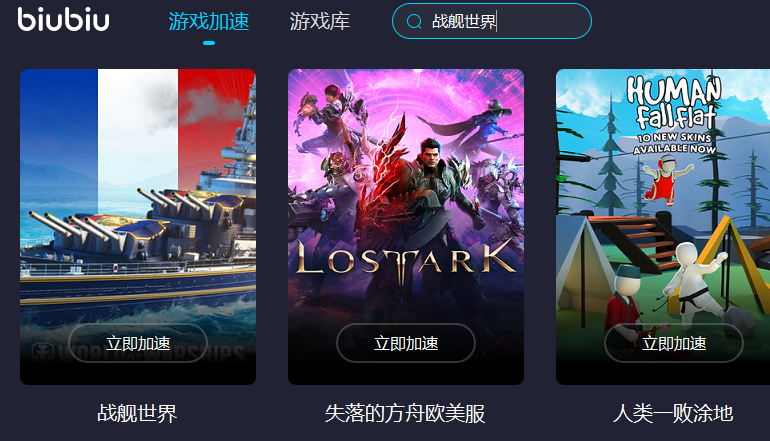The height and width of the screenshot is (441, 770).
Task: Open the Lost Ark cover art thumbnail
Action: click(406, 226)
